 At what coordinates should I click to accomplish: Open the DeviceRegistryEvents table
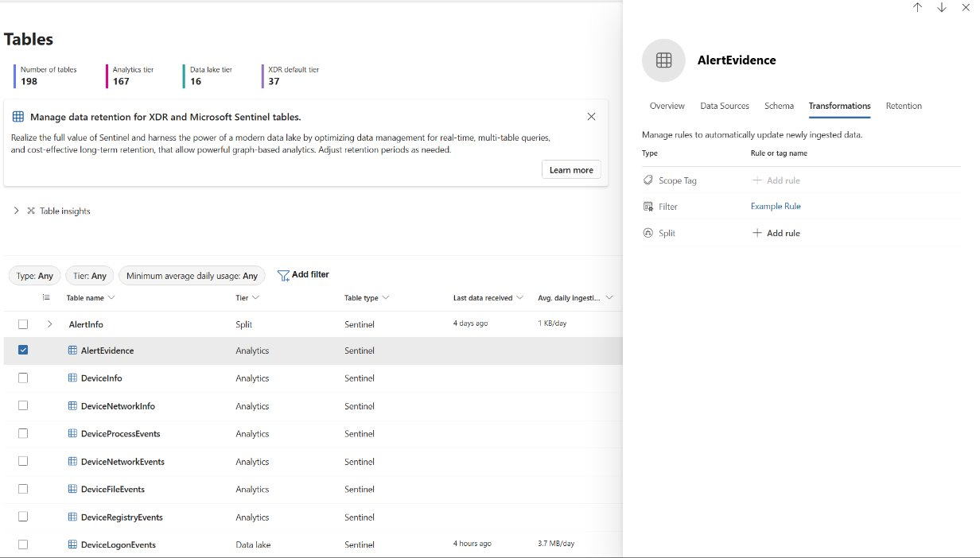tap(122, 517)
